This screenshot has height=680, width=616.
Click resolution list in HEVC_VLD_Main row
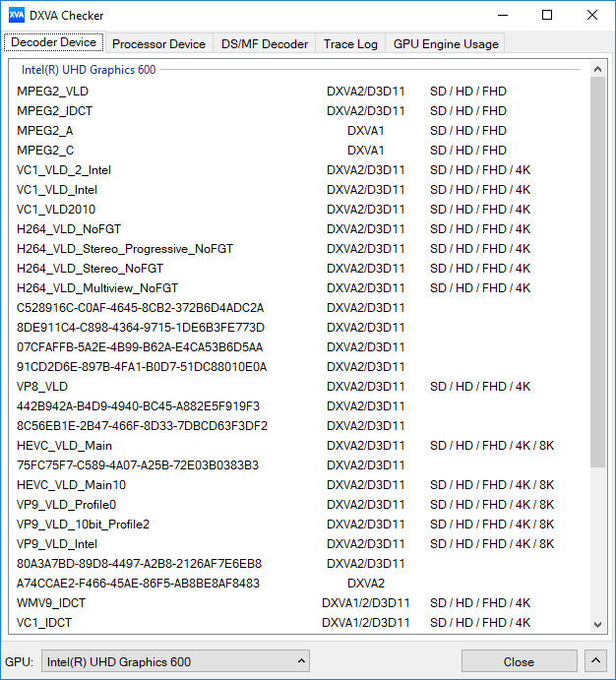coord(492,446)
